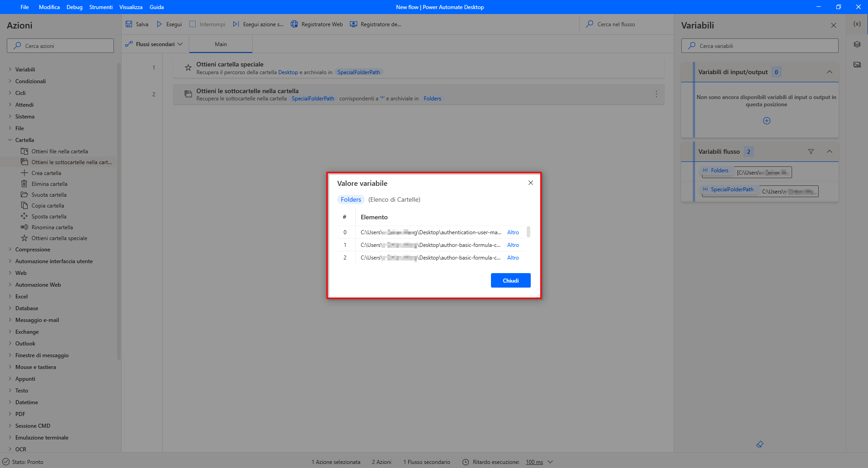Viewport: 868px width, 468px height.
Task: Click the Salva save icon
Action: tap(129, 24)
